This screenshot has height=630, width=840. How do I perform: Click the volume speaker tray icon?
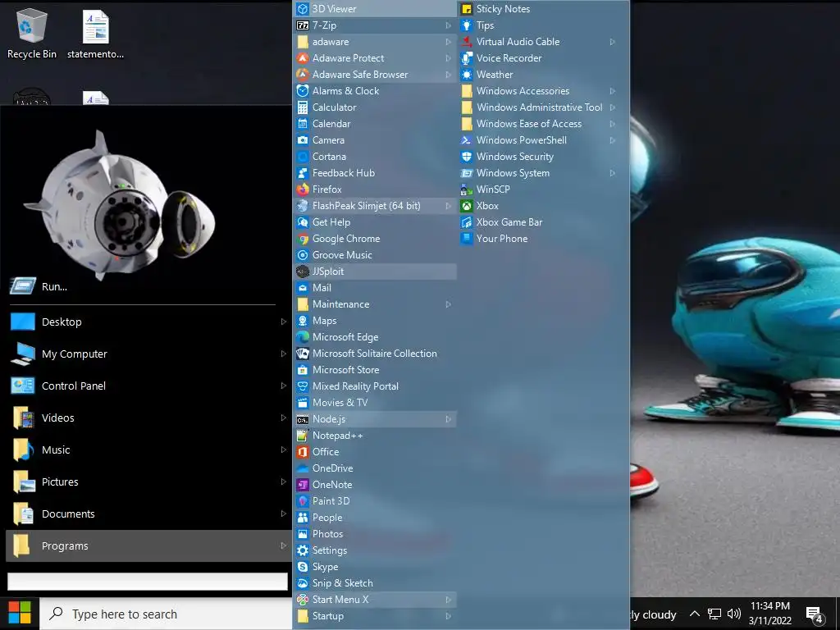(734, 614)
